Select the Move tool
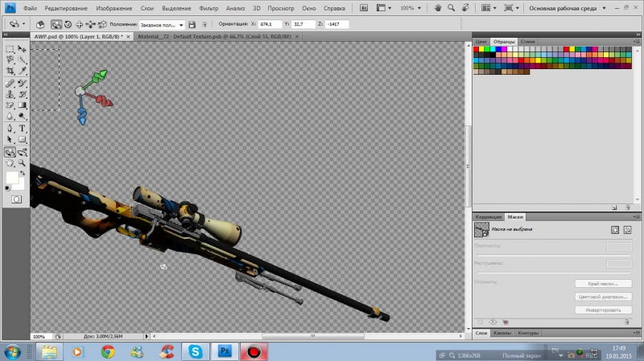This screenshot has width=644, height=361. 22,49
